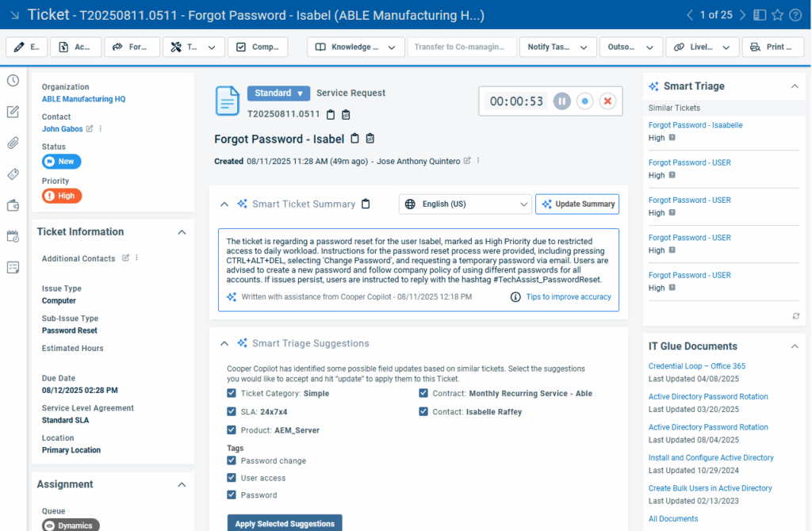Open the time log clock icon in sidebar
Image resolution: width=812 pixels, height=531 pixels.
coord(13,80)
